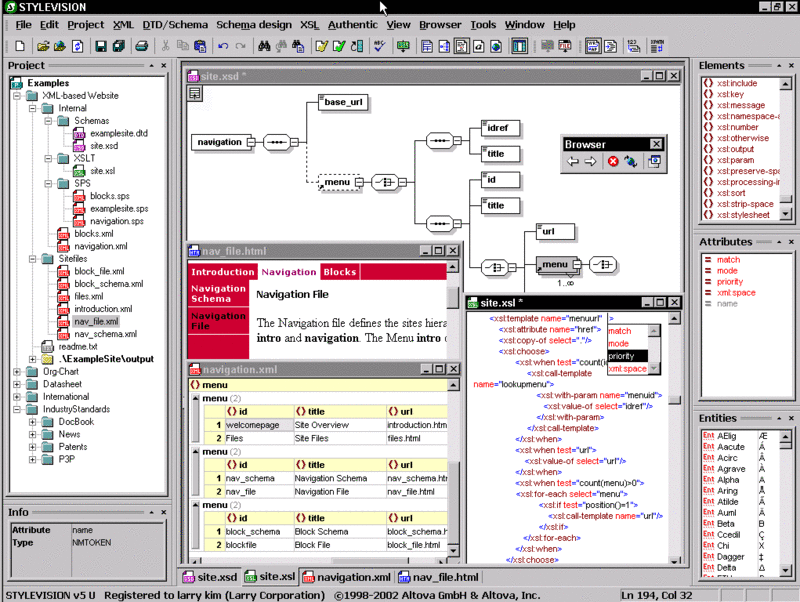Screen dimensions: 800x602
Task: Expand the Datasheet folder
Action: click(17, 384)
